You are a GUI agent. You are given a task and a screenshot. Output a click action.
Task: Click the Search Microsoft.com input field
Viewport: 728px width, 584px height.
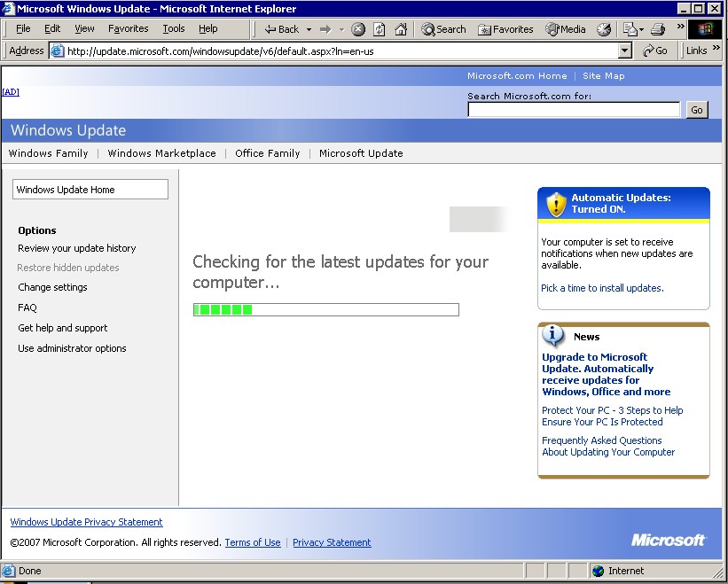coord(574,110)
